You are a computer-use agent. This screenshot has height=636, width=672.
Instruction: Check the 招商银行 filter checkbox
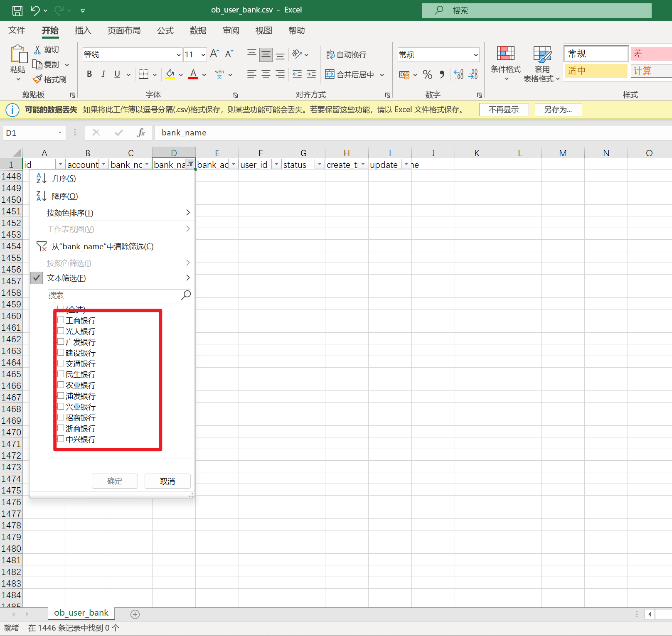61,417
